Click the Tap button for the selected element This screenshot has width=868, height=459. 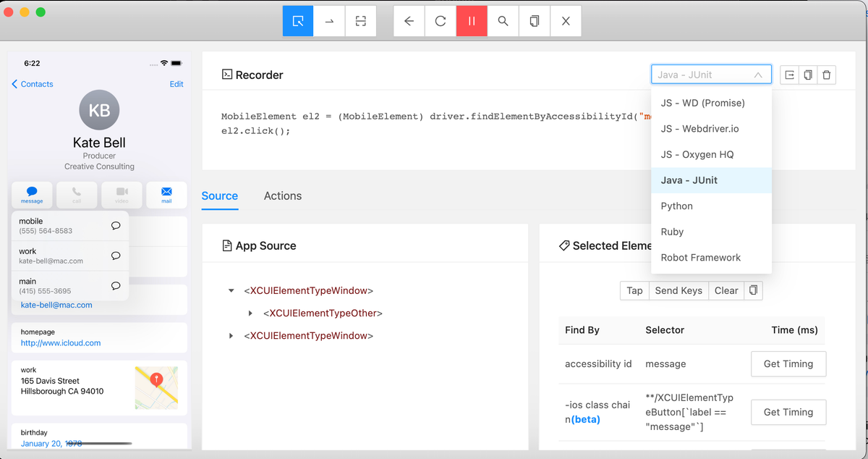tap(634, 290)
